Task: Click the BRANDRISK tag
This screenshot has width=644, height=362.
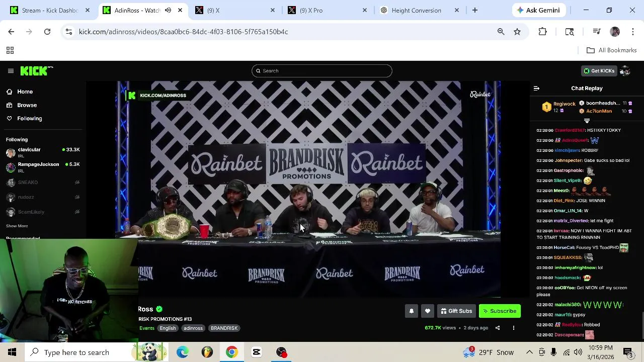Action: pos(224,328)
